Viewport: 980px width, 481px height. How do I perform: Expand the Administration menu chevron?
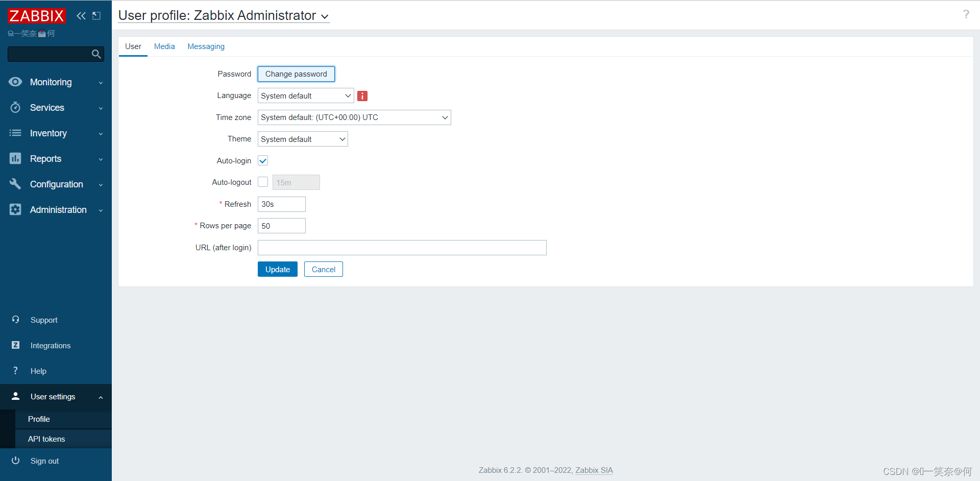101,210
